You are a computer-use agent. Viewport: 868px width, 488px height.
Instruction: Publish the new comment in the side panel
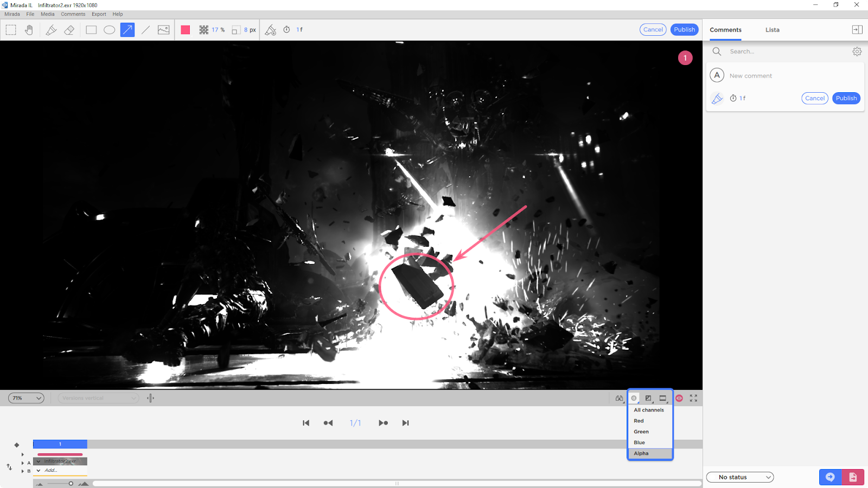tap(846, 98)
